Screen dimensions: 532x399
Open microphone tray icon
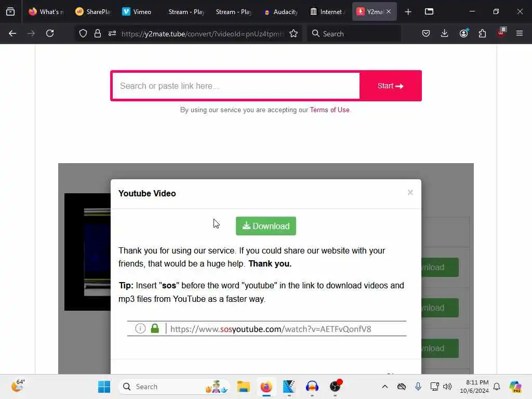(x=418, y=387)
